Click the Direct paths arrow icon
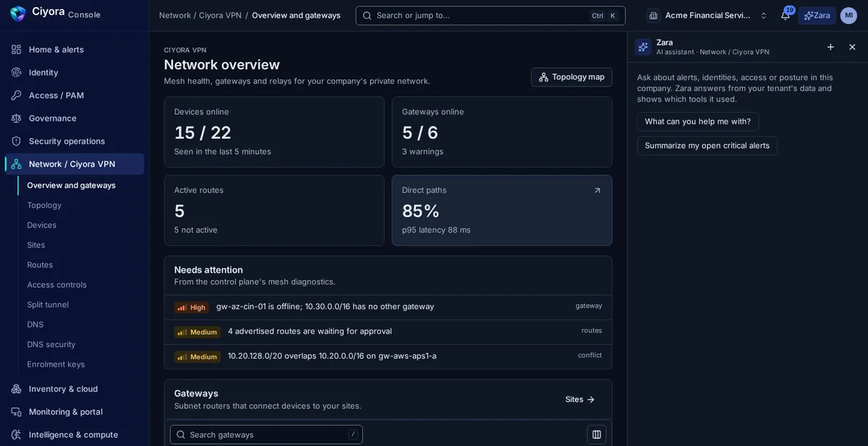The height and width of the screenshot is (446, 868). 597,190
